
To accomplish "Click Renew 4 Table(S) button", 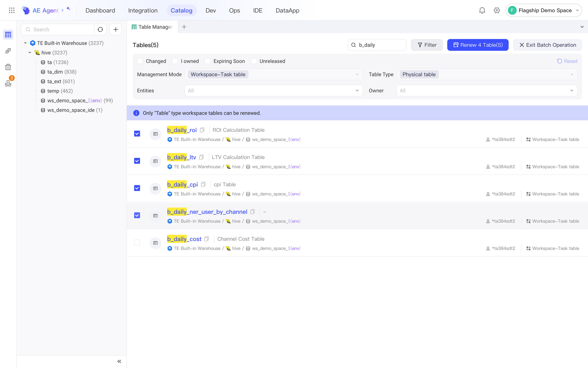I will (478, 45).
